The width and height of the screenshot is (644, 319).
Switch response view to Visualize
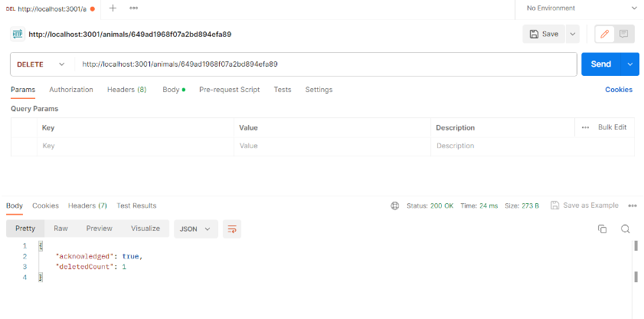[145, 229]
